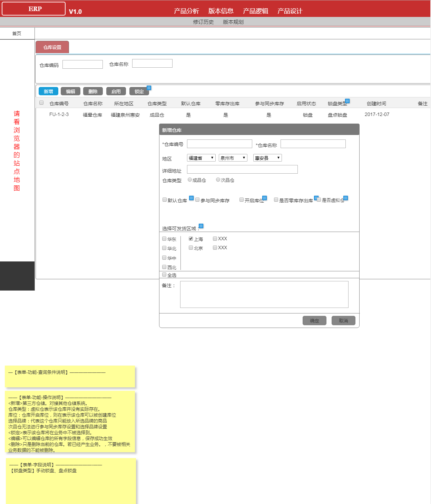Open note icon next to 是否零库存出库

coord(316,198)
